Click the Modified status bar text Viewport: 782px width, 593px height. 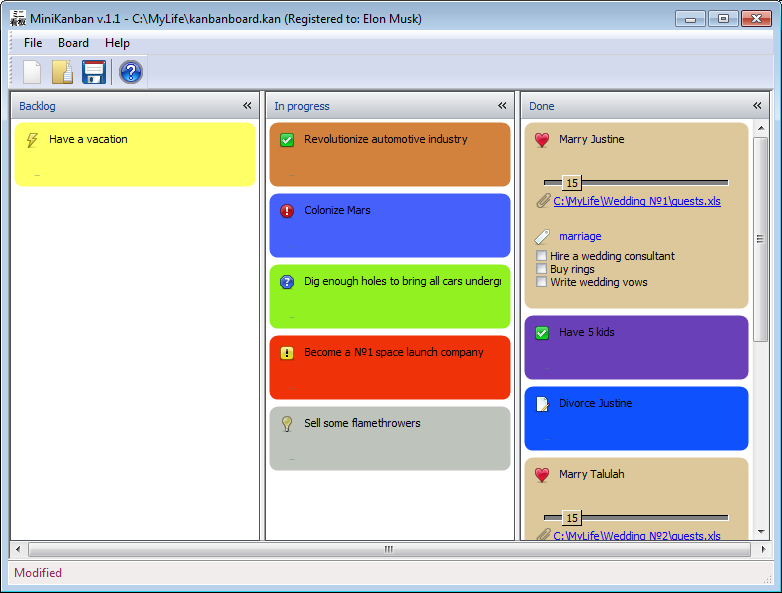click(38, 573)
